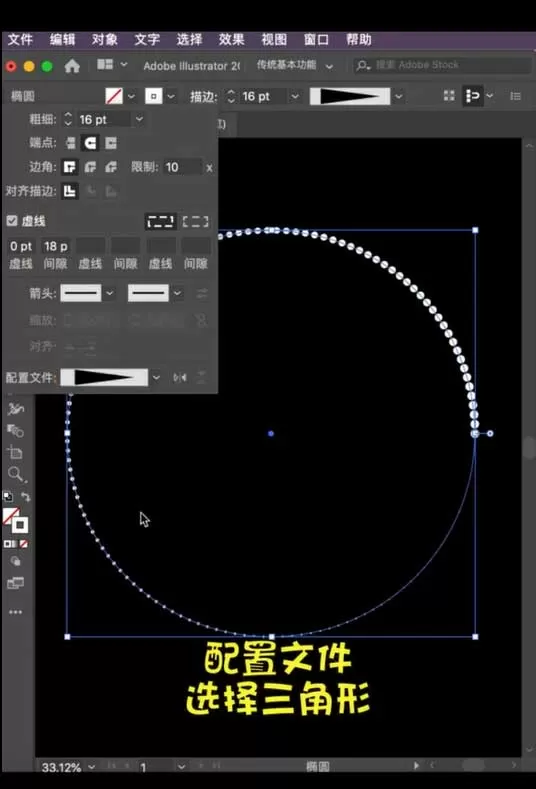The image size is (536, 789).
Task: Open the 效果 menu
Action: point(232,39)
